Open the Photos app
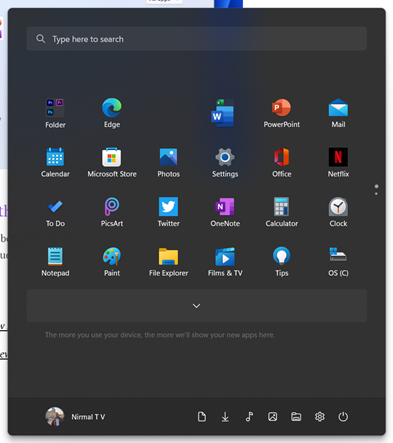The height and width of the screenshot is (443, 393). [168, 162]
